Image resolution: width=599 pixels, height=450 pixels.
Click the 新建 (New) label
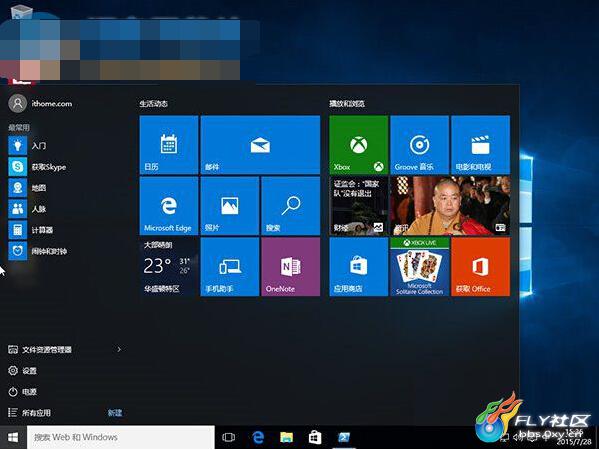(115, 413)
